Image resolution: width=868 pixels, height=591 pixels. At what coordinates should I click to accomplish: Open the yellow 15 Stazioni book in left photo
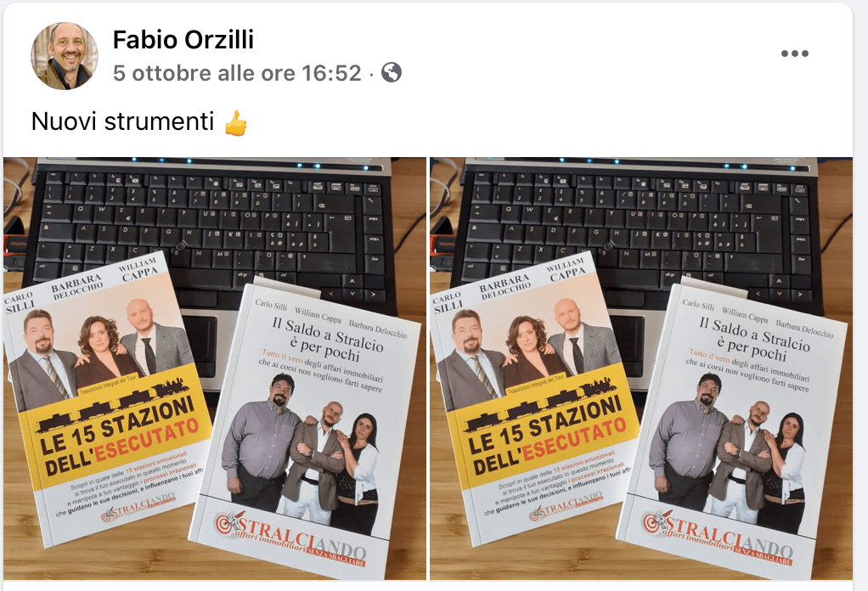click(x=108, y=398)
